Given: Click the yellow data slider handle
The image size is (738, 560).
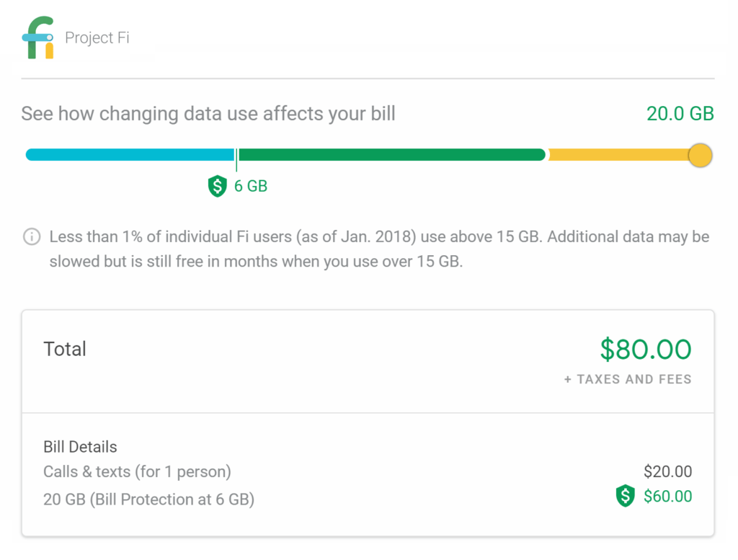Looking at the screenshot, I should 700,155.
